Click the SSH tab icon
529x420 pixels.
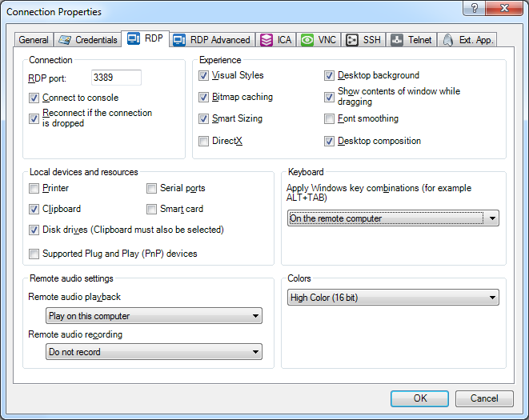click(352, 40)
